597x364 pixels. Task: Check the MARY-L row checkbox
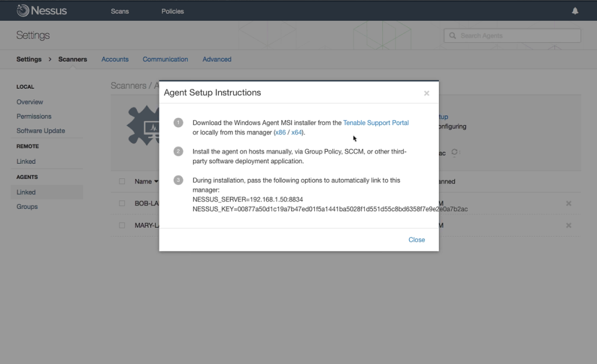tap(122, 226)
